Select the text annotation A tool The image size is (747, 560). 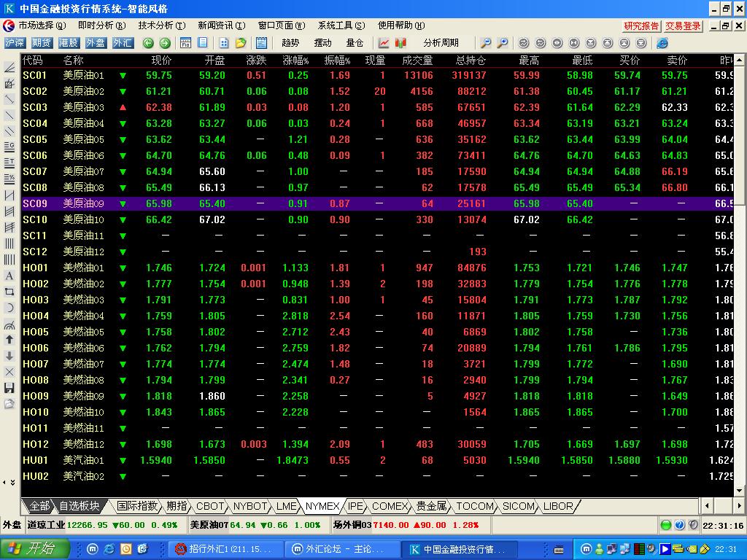tap(9, 276)
